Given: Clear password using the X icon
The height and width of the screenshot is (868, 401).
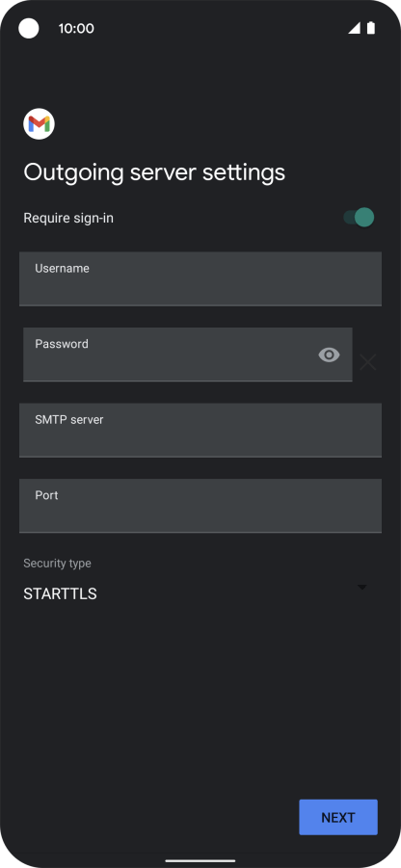Looking at the screenshot, I should point(368,362).
